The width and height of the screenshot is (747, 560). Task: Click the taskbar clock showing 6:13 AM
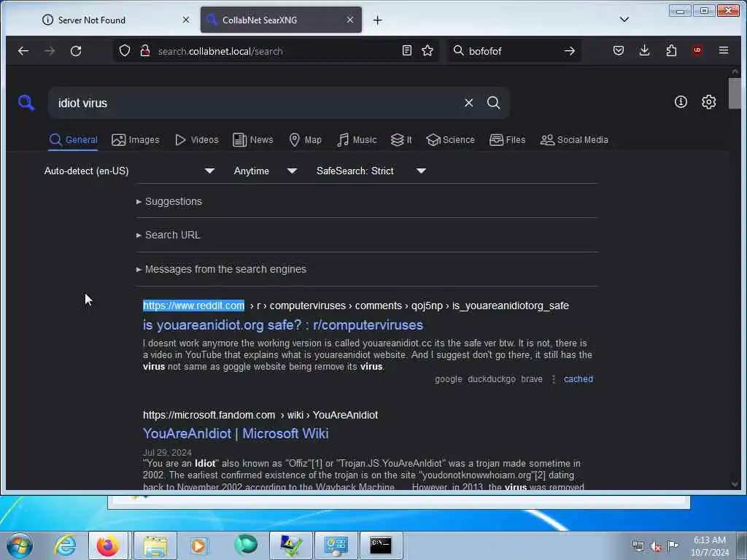710,546
